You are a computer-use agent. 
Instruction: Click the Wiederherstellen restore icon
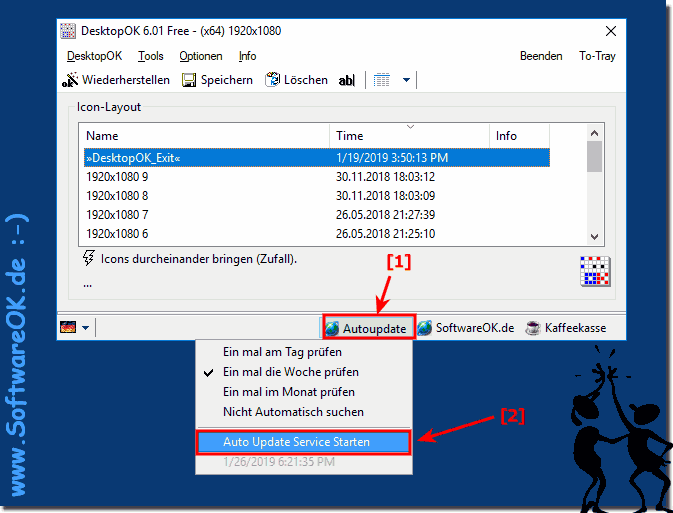pyautogui.click(x=70, y=80)
